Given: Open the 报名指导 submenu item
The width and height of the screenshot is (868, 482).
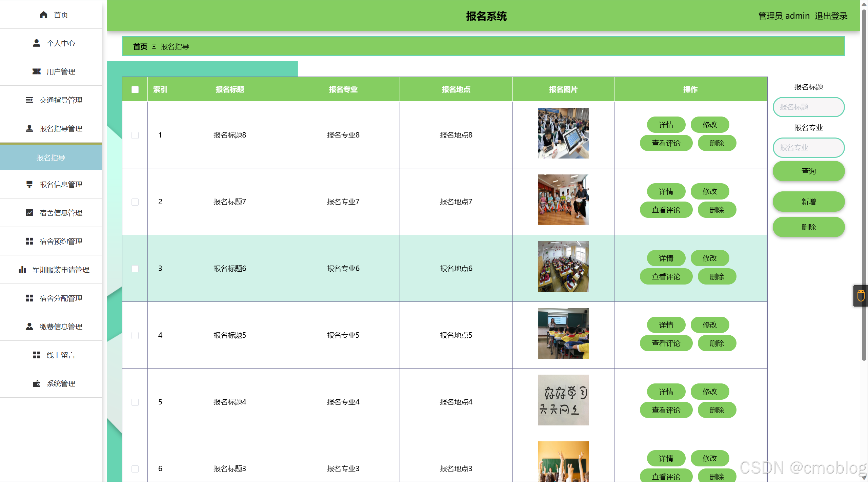Looking at the screenshot, I should point(51,158).
